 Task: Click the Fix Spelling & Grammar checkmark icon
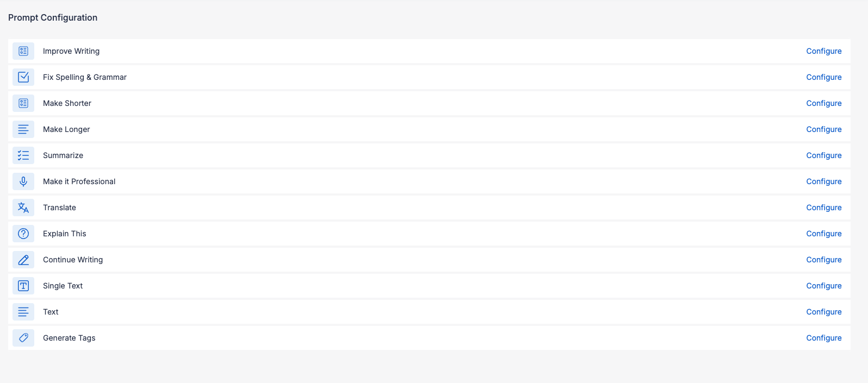tap(23, 77)
